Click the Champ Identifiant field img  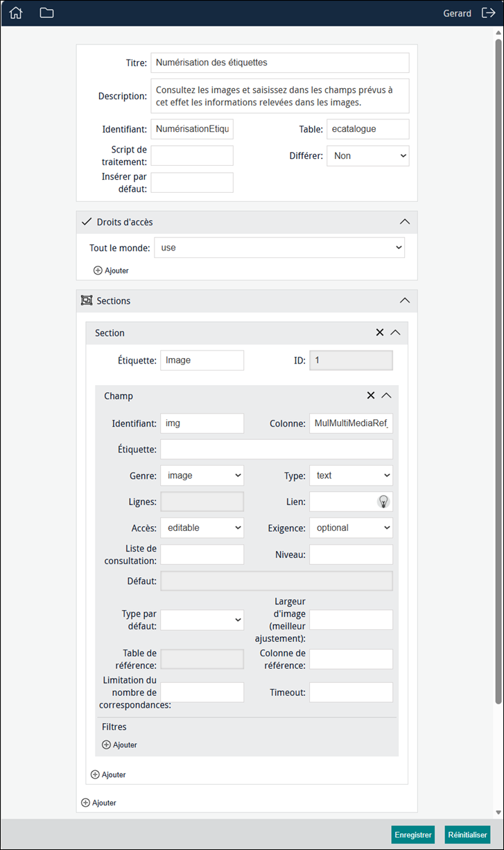click(x=202, y=423)
